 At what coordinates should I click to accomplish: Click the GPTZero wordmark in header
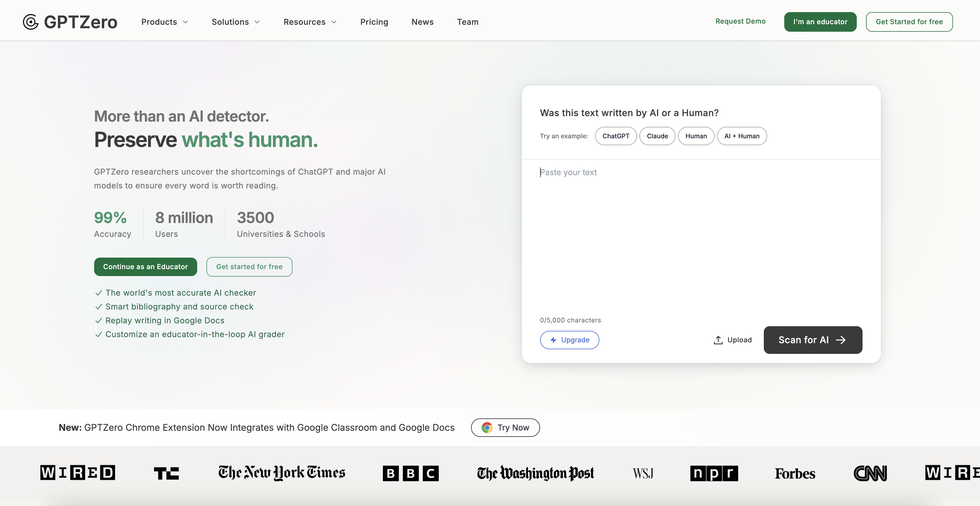pos(81,22)
